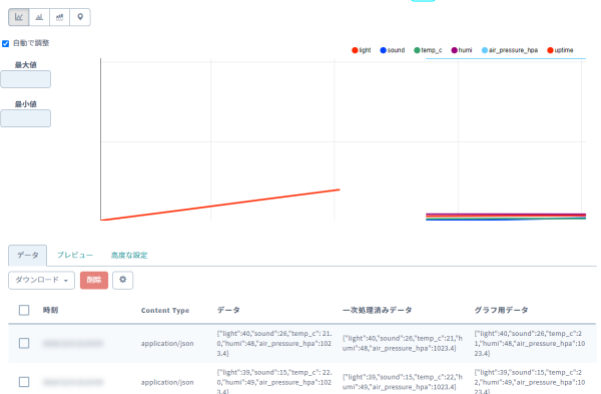Screen dimensions: 601x394
Task: Toggle the air_pressure_hpa series in legend
Action: tap(509, 50)
